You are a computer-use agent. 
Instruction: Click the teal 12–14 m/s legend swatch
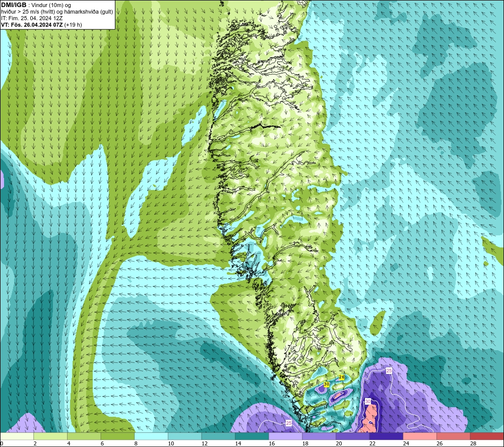[218, 436]
